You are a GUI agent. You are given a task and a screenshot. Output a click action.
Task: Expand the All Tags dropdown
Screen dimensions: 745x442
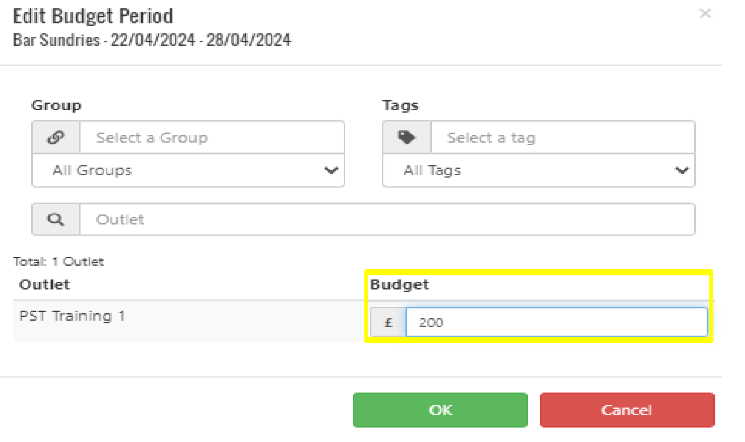pos(538,171)
